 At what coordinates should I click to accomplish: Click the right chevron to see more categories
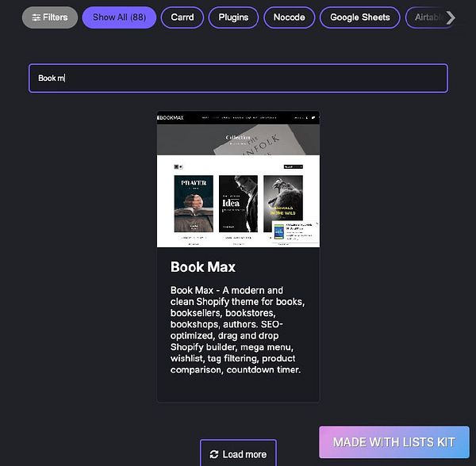(451, 17)
